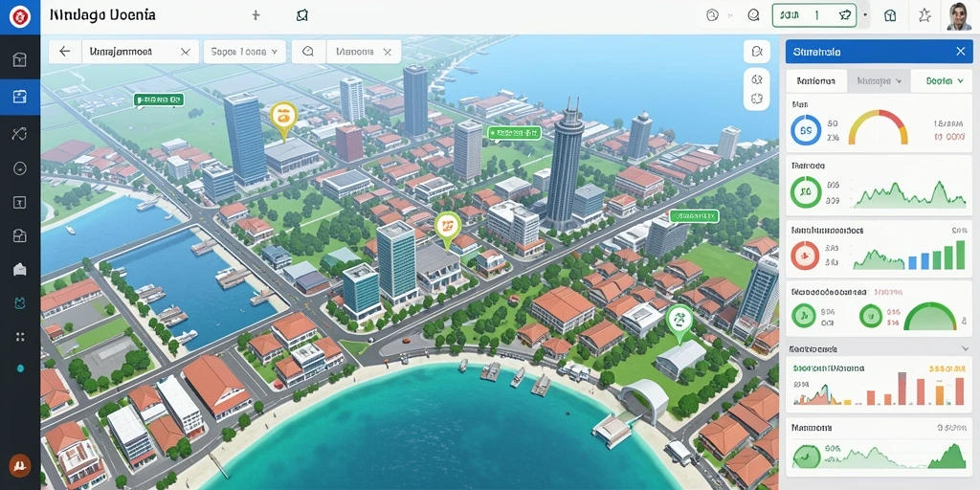Open the building sidebar icon
Screen dimensions: 980x490
point(20,235)
